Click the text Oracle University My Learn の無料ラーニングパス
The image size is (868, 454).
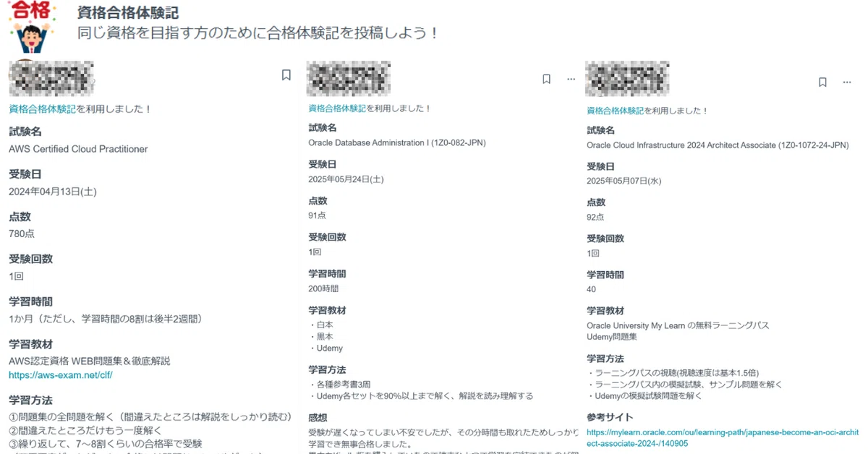(x=678, y=325)
